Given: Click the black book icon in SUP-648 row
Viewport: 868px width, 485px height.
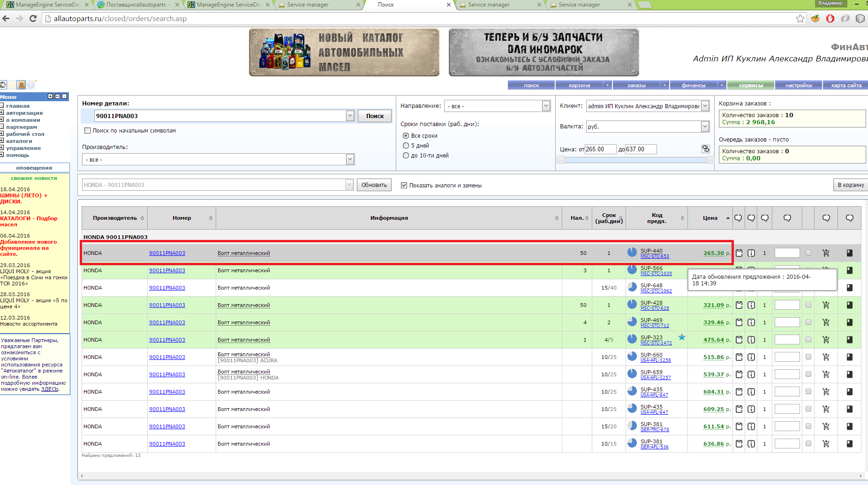Looking at the screenshot, I should (x=849, y=288).
